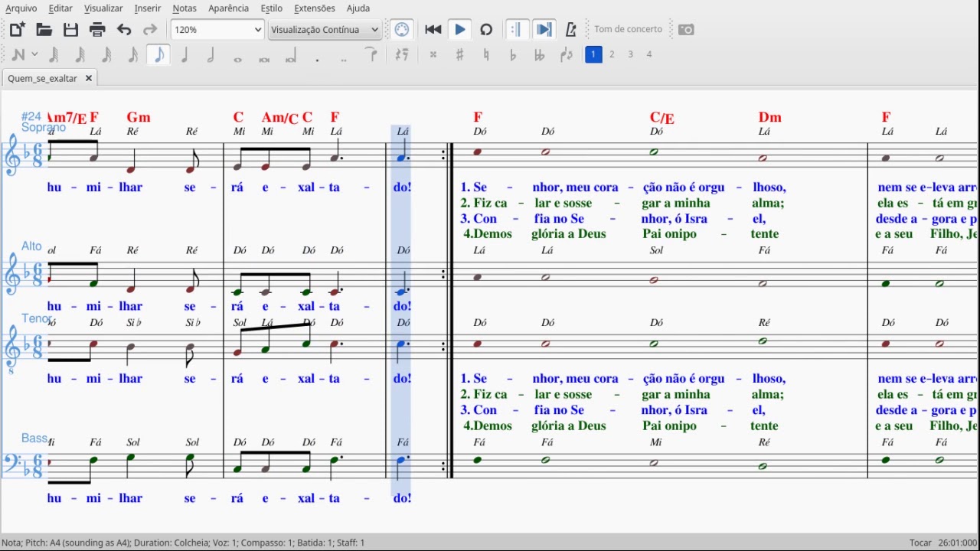Print the score
This screenshot has width=980, height=551.
(97, 30)
